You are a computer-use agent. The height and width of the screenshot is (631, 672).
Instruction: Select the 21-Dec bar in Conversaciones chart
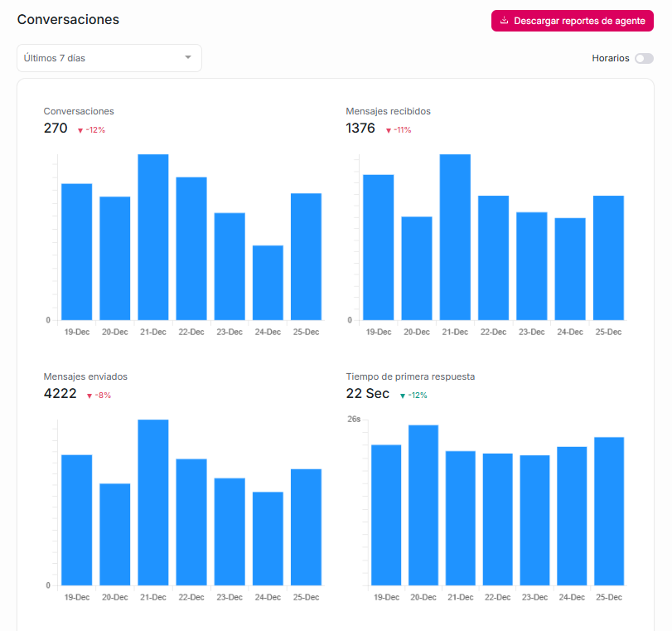tap(153, 237)
